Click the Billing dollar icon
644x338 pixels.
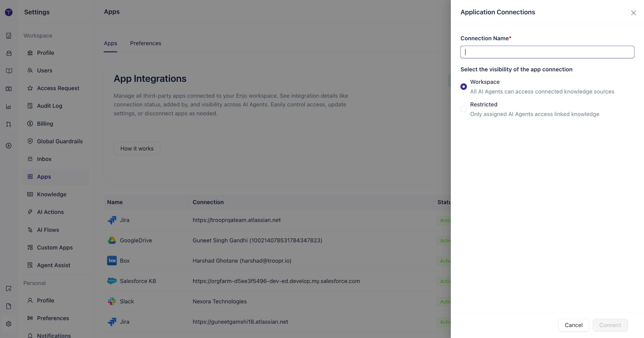point(30,123)
